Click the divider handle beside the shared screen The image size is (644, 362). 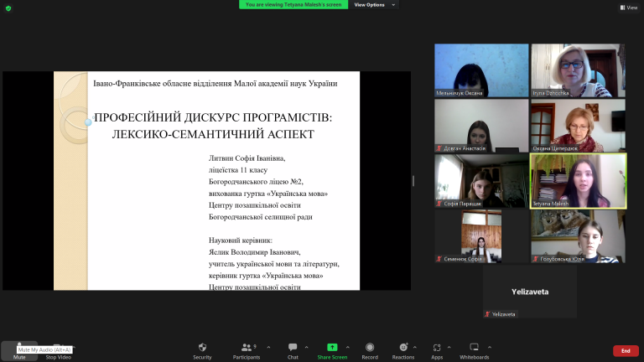(413, 181)
